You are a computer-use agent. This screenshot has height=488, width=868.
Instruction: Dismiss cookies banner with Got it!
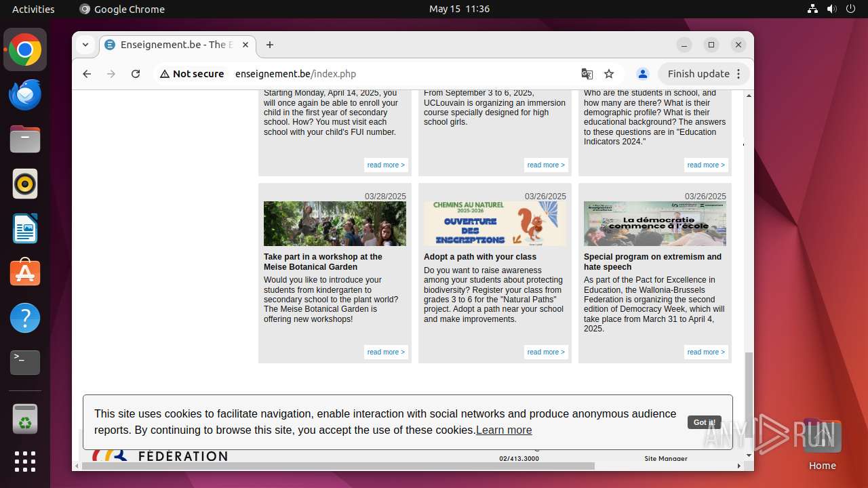click(x=704, y=422)
